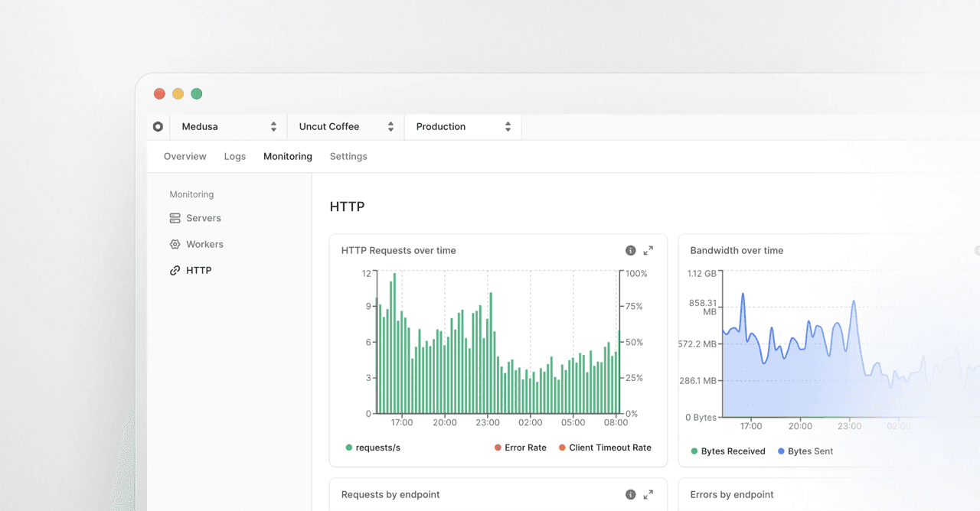This screenshot has width=980, height=511.
Task: Toggle requests/s legend series
Action: tap(373, 448)
